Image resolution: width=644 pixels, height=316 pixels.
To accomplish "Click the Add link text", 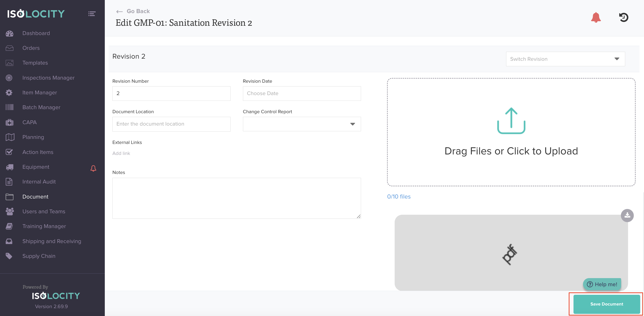I will click(121, 153).
